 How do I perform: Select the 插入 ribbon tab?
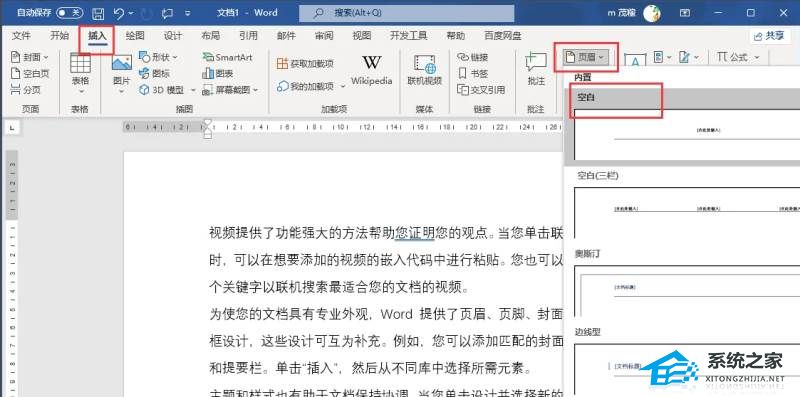tap(97, 36)
